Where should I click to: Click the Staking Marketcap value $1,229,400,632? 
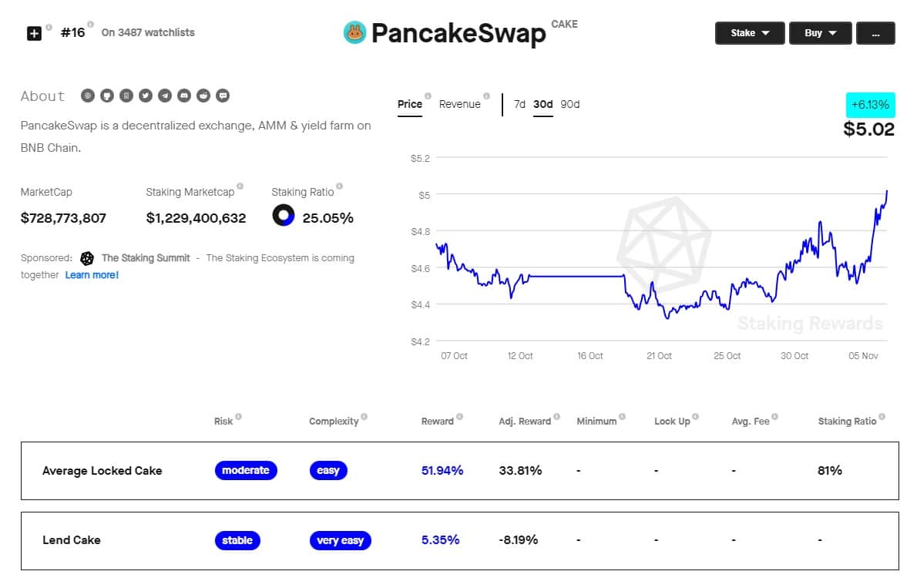click(196, 218)
